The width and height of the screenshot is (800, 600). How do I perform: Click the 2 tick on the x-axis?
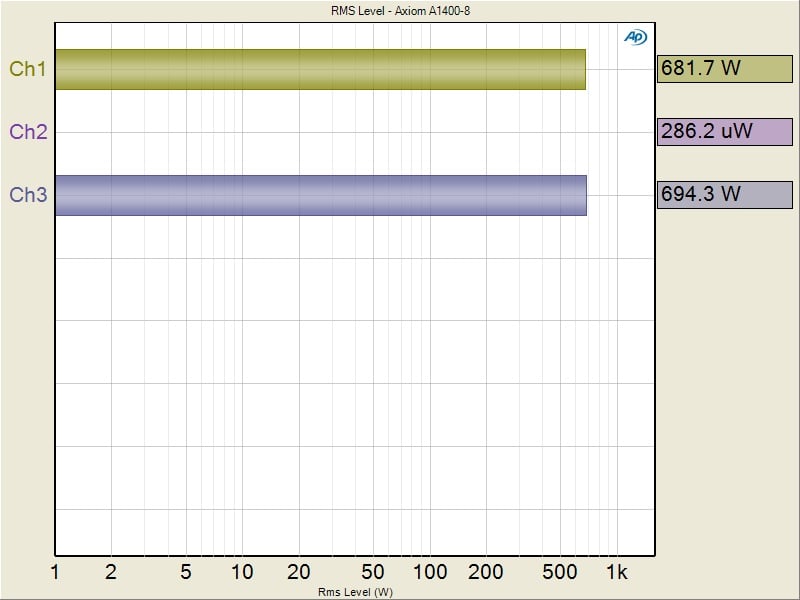[x=111, y=573]
